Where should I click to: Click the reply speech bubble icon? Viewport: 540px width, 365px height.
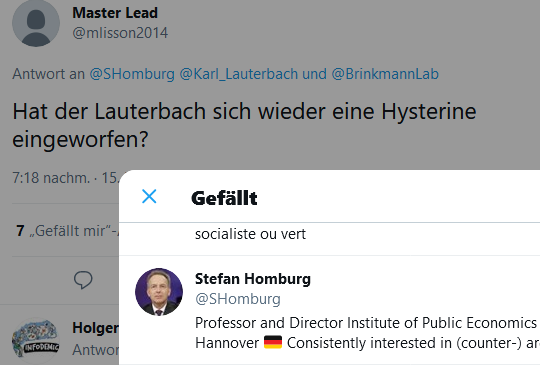tap(83, 280)
